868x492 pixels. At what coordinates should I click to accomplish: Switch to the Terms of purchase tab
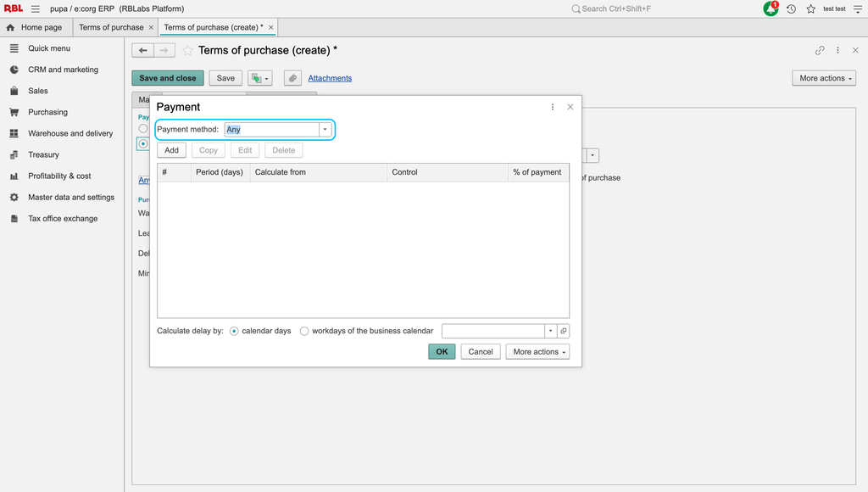coord(115,27)
